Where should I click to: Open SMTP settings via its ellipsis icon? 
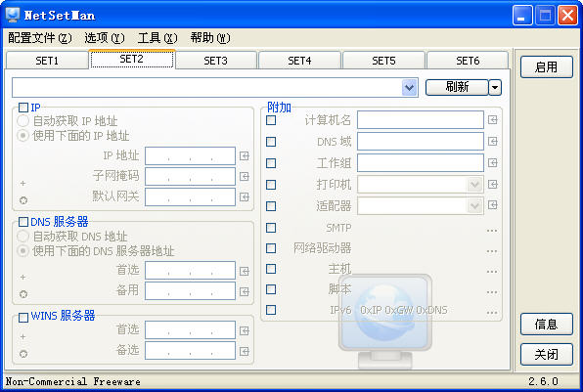click(492, 231)
